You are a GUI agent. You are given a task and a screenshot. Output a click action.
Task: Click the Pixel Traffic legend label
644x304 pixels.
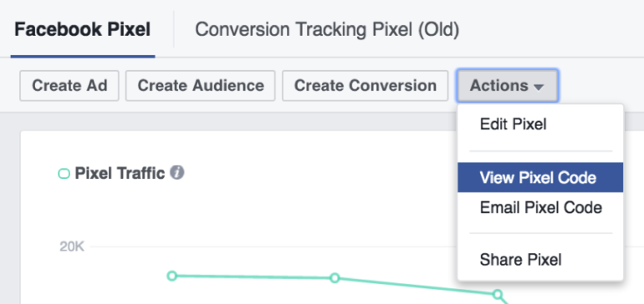pos(120,174)
